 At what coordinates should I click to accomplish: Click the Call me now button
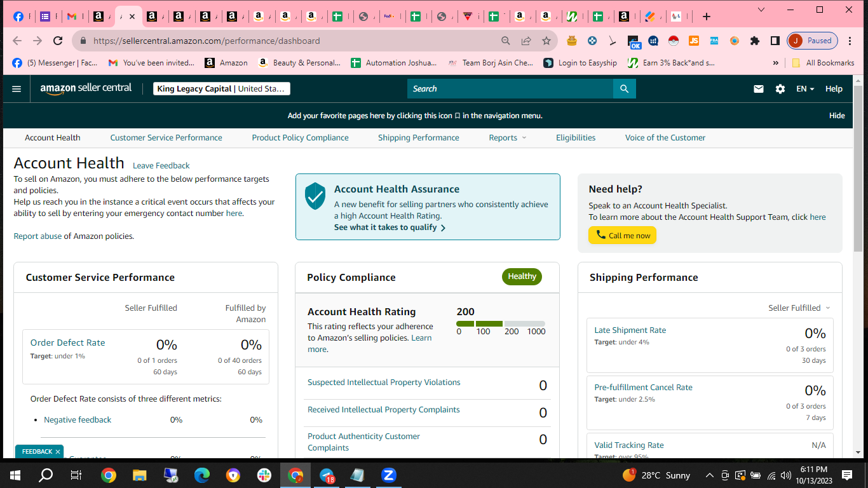pyautogui.click(x=623, y=235)
